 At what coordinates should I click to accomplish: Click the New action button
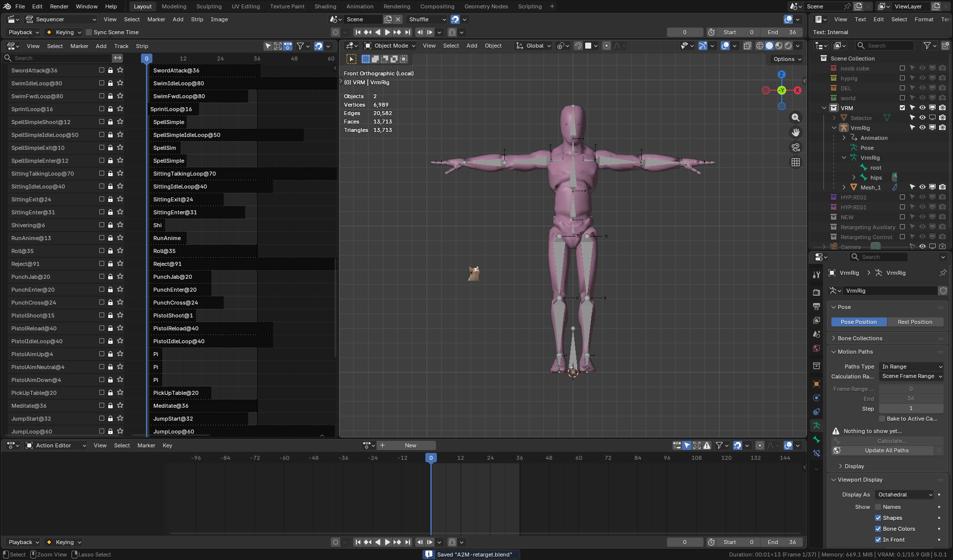tap(410, 445)
